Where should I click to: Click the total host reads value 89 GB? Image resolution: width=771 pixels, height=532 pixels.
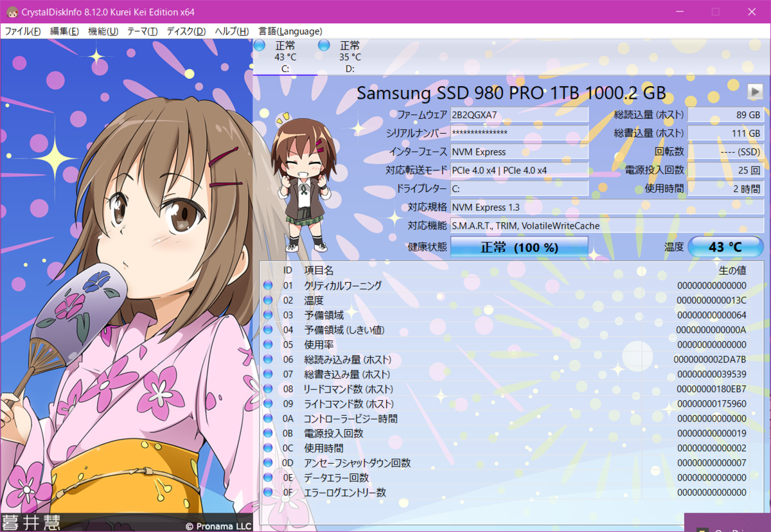726,115
